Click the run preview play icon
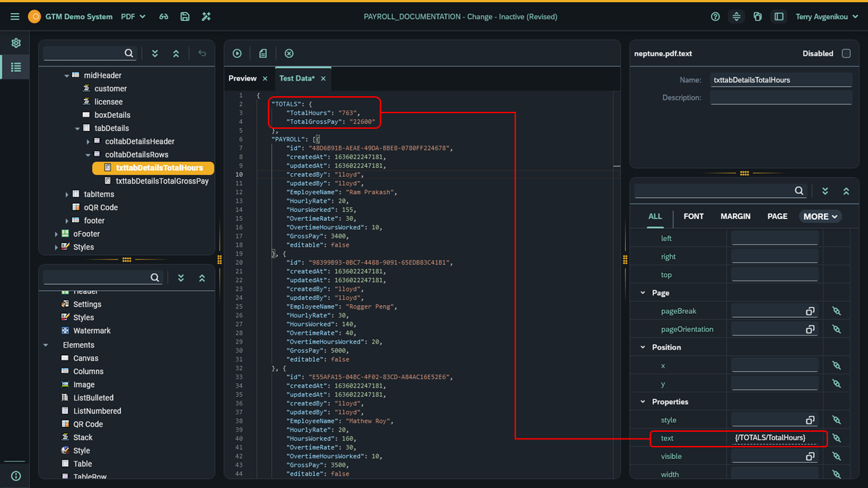The height and width of the screenshot is (488, 868). (x=237, y=54)
